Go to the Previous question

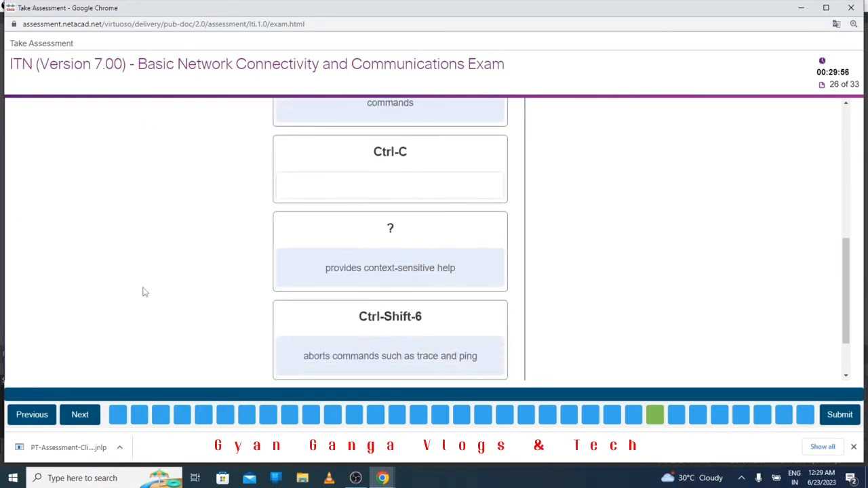32,414
